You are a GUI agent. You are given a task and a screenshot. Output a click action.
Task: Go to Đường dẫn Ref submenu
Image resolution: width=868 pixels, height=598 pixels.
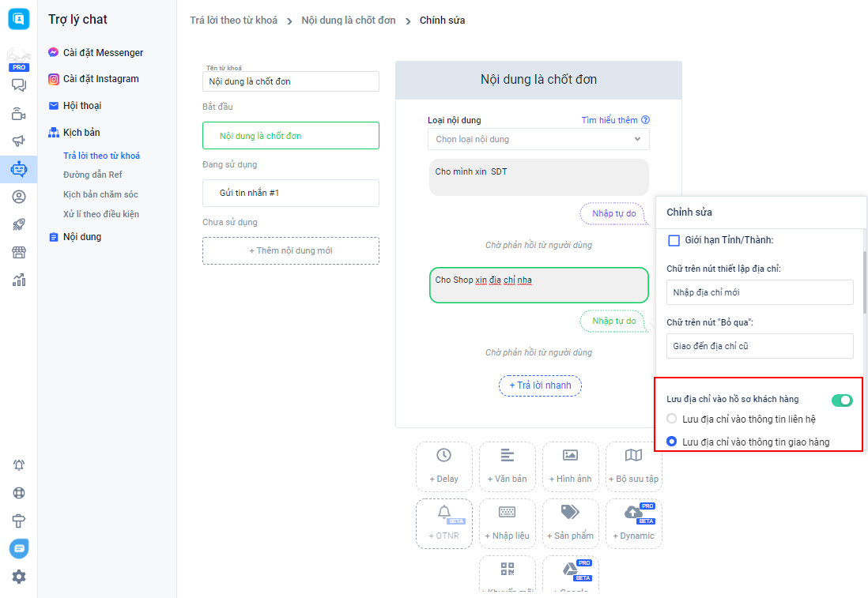click(x=92, y=175)
